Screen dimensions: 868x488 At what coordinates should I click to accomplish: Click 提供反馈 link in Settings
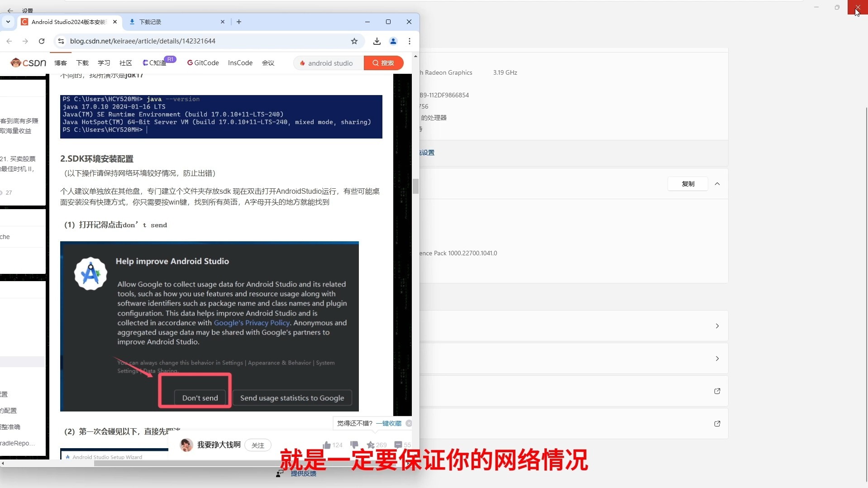click(x=304, y=474)
